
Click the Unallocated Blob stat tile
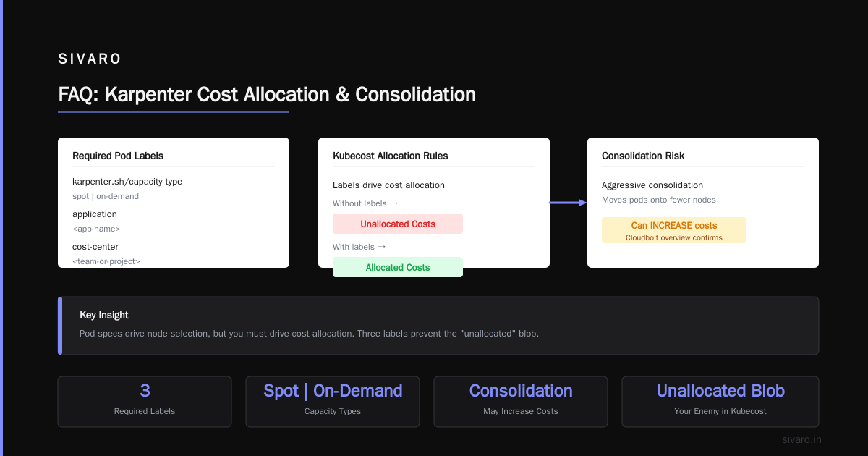(720, 401)
